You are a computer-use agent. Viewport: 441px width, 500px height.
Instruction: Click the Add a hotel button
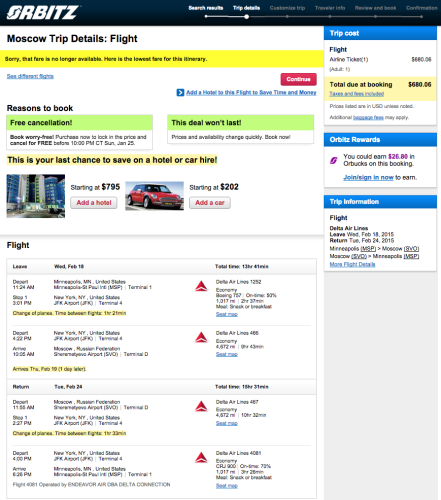(x=94, y=203)
